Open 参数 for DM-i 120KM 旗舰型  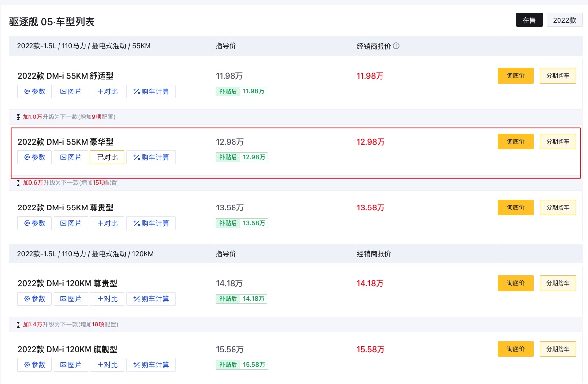(x=34, y=365)
